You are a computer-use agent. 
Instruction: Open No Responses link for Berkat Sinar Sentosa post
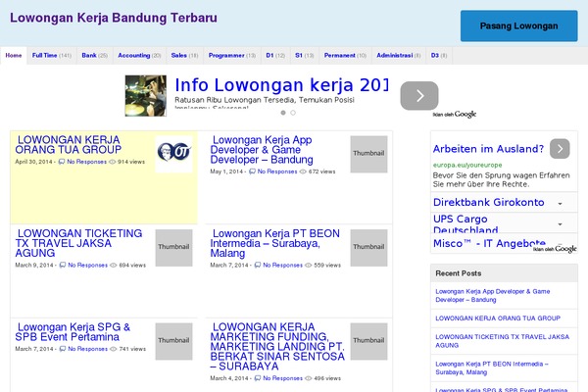point(283,378)
